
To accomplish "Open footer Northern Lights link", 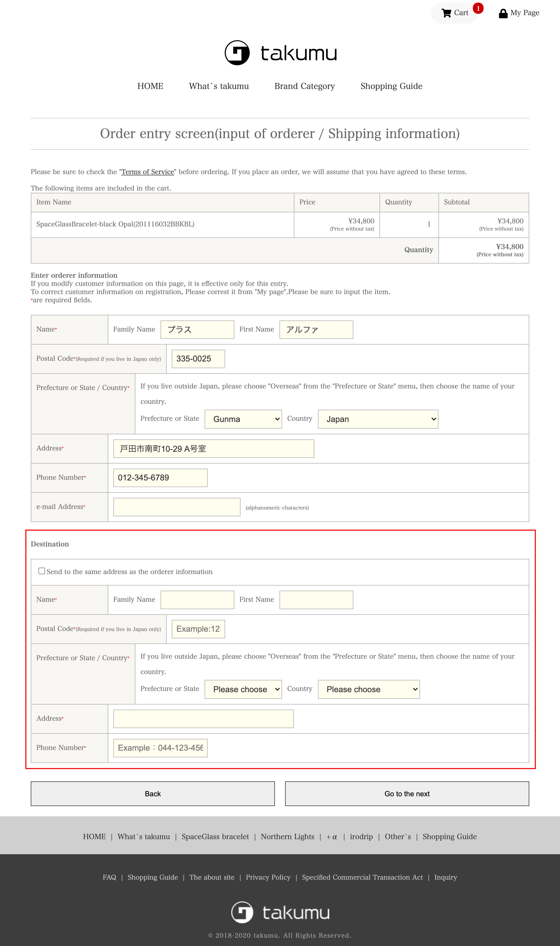I will [287, 836].
